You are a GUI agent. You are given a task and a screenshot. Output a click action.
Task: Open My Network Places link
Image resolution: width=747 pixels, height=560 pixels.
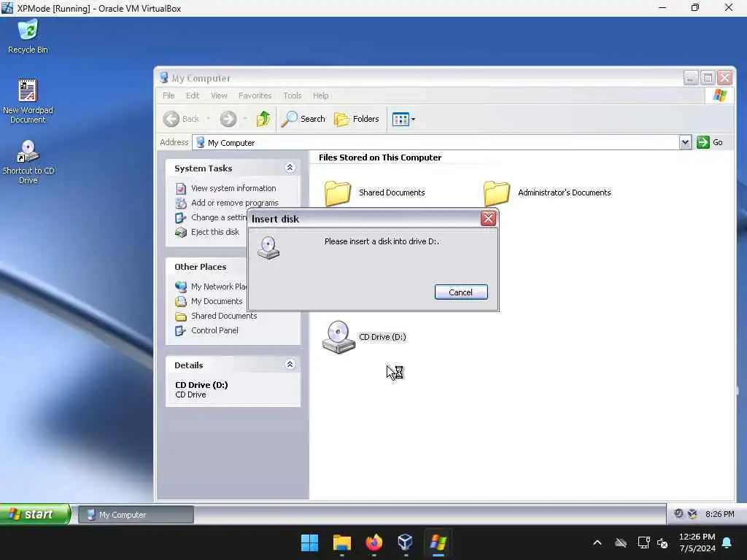tap(219, 287)
